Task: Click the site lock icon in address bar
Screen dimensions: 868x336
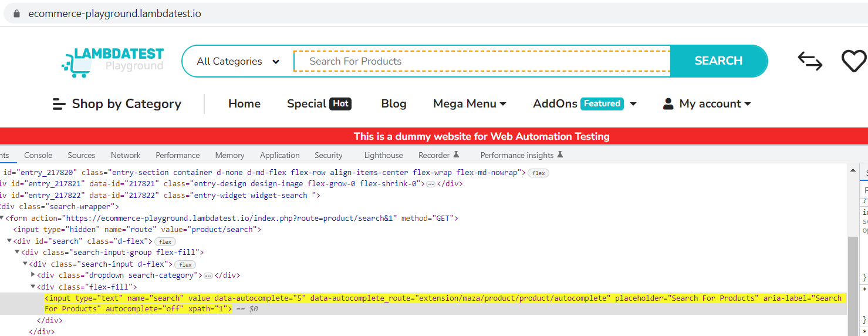Action: [16, 13]
